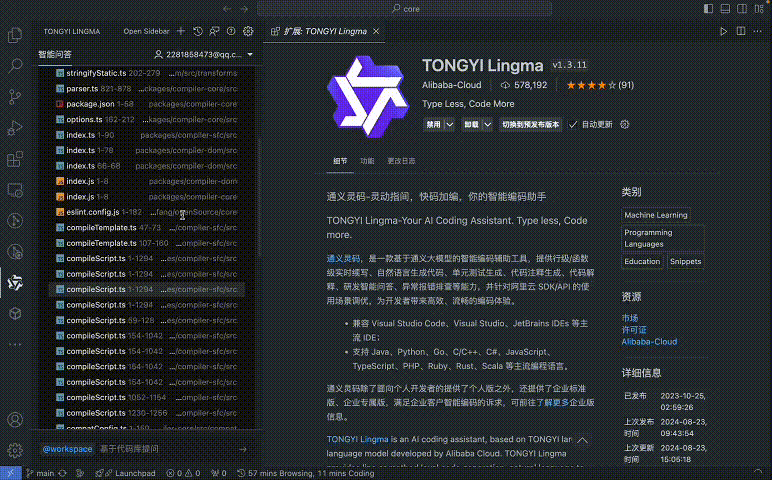
Task: Open editor More Actions ellipsis
Action: pyautogui.click(x=757, y=31)
